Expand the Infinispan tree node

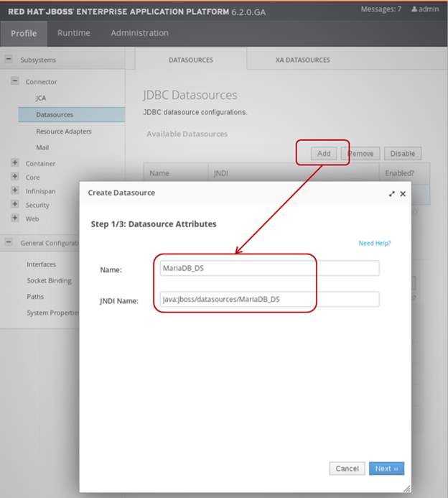(15, 190)
